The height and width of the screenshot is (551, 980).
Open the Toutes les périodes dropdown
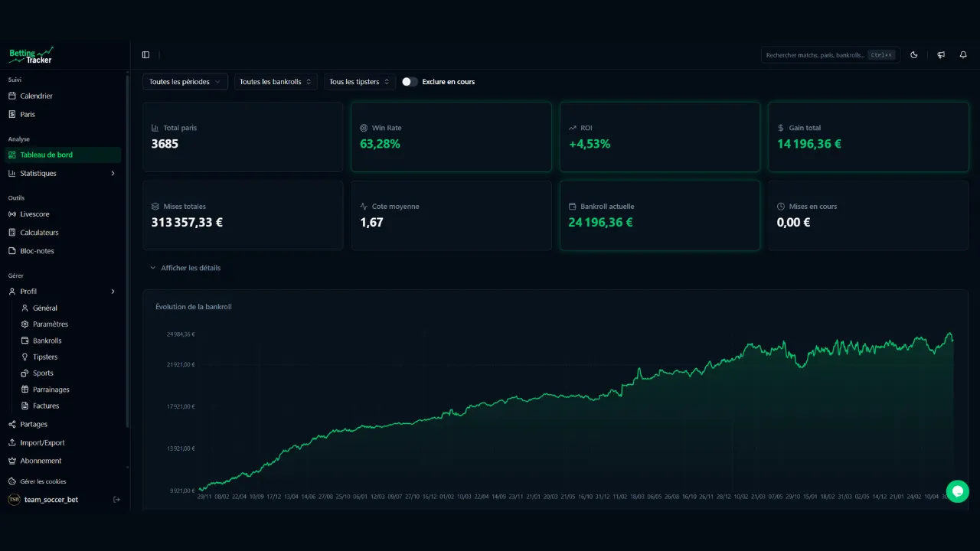[x=185, y=82]
